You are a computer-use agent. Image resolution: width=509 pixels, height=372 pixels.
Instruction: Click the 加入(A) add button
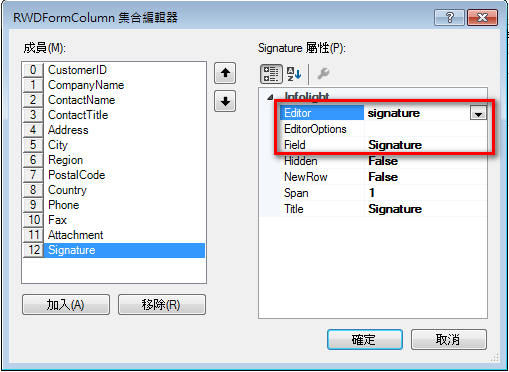66,304
